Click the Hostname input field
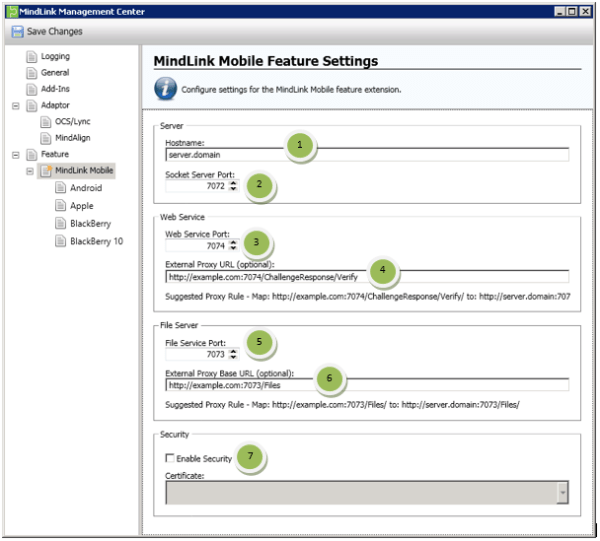The height and width of the screenshot is (541, 600). 366,155
